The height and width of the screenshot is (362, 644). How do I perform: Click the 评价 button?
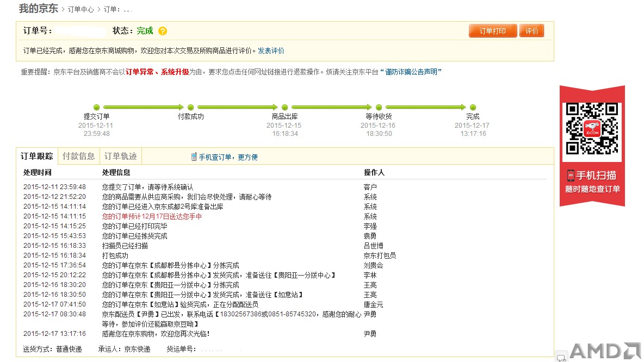coord(531,31)
